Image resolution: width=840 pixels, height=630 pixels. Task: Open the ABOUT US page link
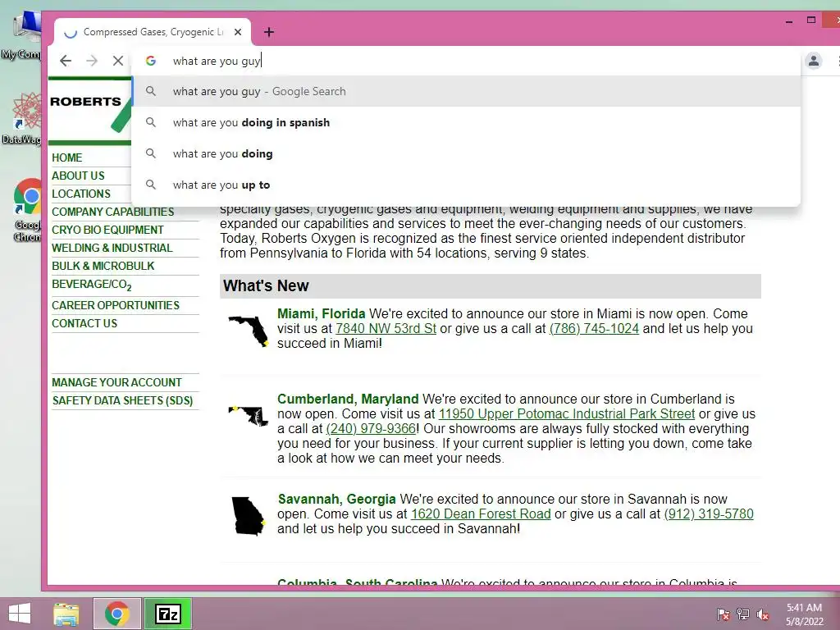pos(78,176)
